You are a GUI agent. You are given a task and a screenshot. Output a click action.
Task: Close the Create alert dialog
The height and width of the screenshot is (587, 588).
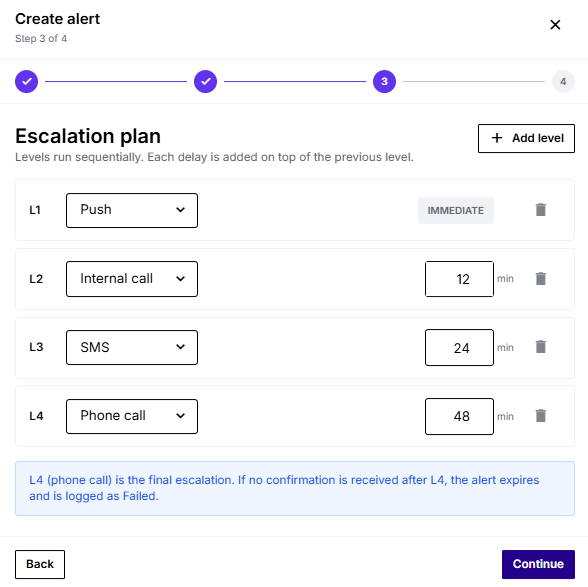[x=555, y=25]
